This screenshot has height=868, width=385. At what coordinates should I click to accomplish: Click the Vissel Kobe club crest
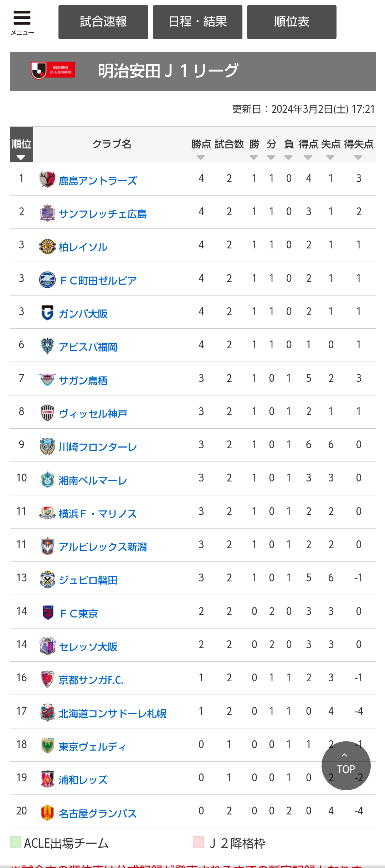coord(47,413)
